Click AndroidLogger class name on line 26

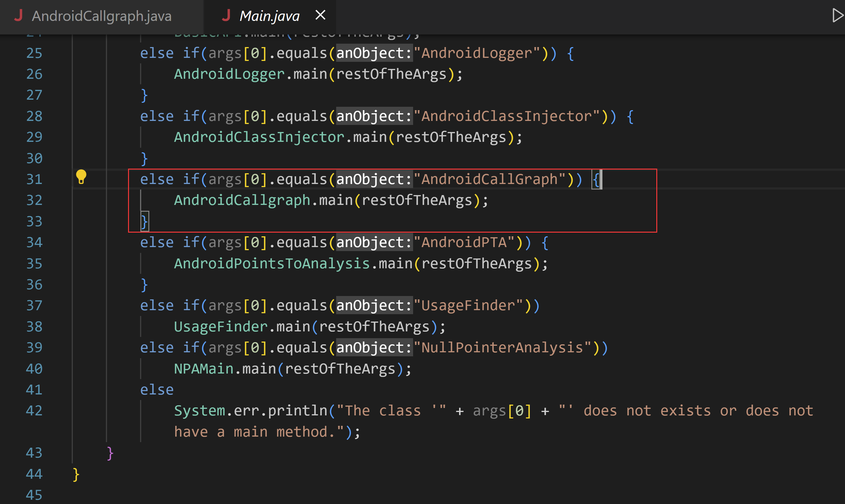click(229, 74)
